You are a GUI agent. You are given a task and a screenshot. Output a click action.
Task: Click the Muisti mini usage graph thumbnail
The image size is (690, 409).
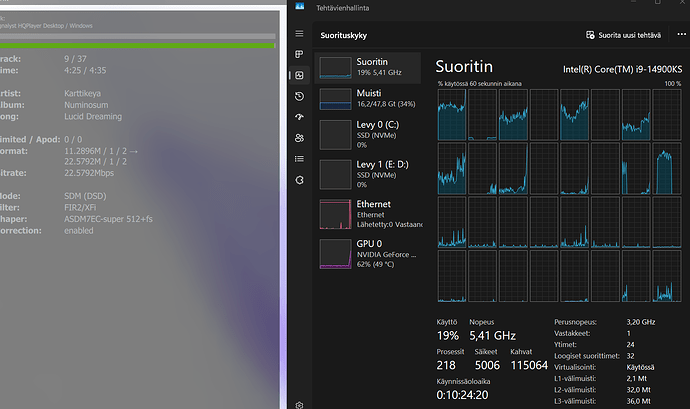click(x=335, y=99)
